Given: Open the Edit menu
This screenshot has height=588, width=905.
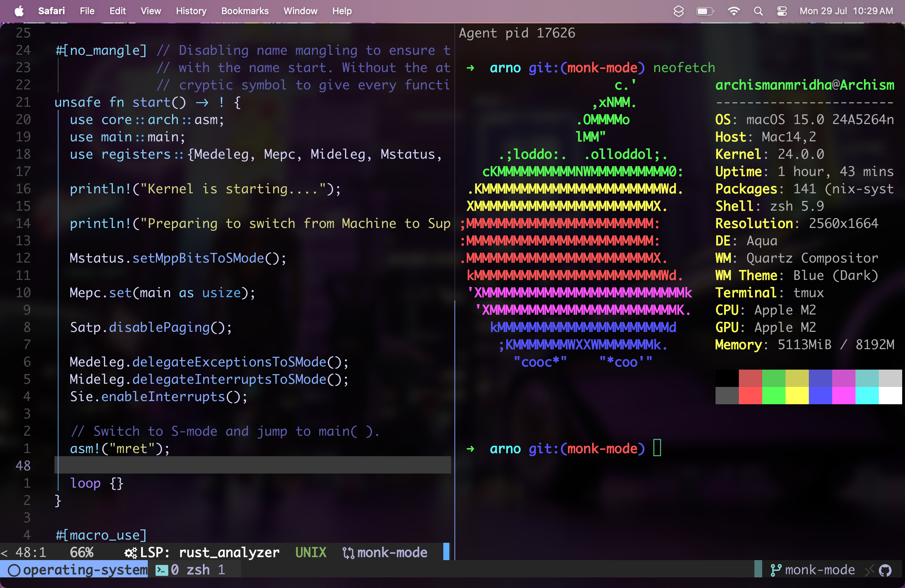Looking at the screenshot, I should 117,11.
